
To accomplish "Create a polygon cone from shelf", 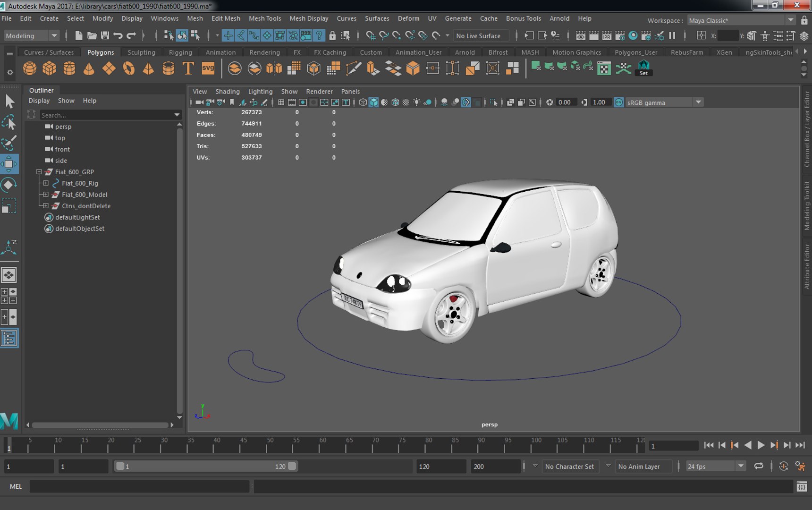I will click(89, 68).
